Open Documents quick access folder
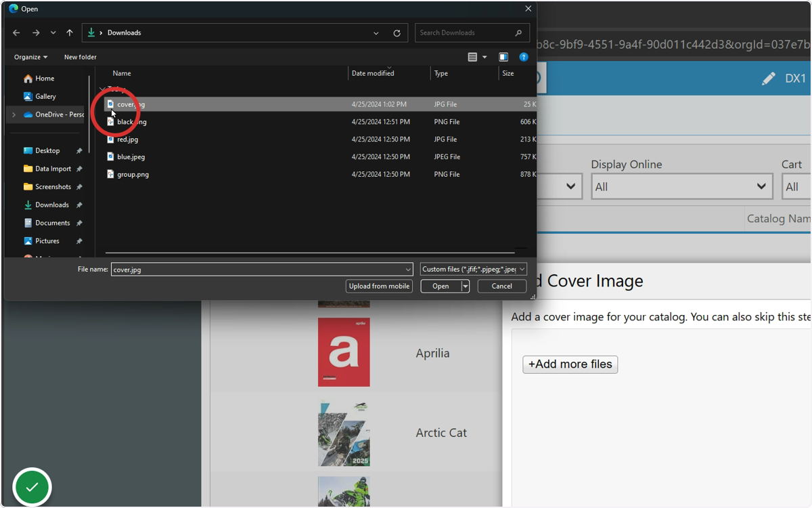812x508 pixels. [52, 223]
